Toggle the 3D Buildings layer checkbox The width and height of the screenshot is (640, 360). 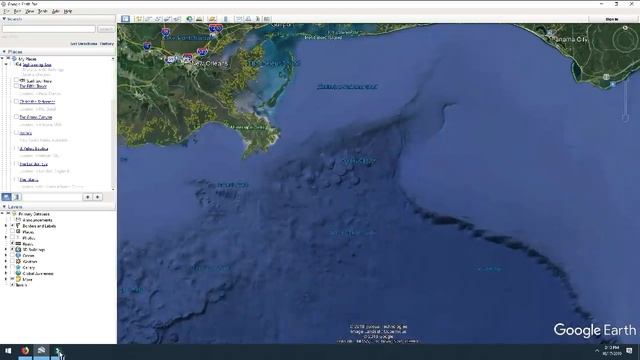pos(13,249)
